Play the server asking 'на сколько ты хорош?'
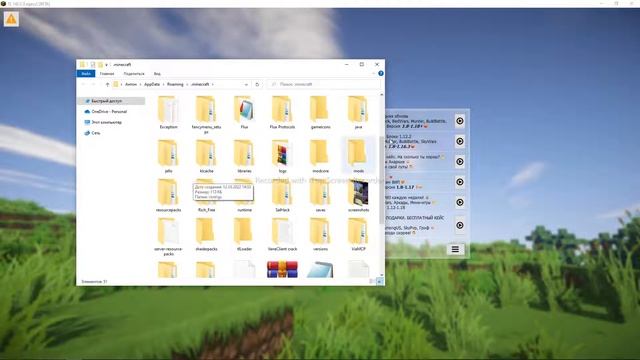Screen dimensions: 640x360 point(460,162)
